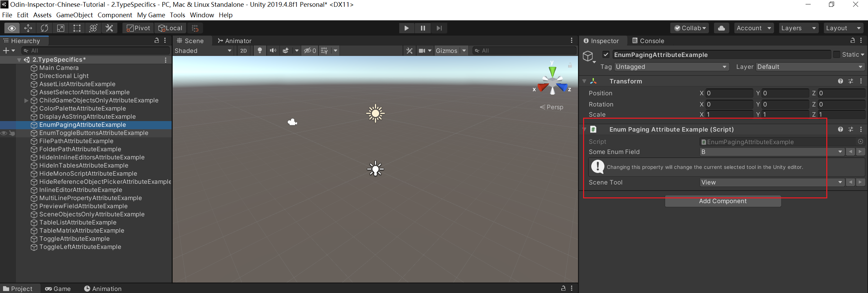Viewport: 868px width, 293px height.
Task: Toggle scene lighting bulb icon
Action: click(x=260, y=51)
